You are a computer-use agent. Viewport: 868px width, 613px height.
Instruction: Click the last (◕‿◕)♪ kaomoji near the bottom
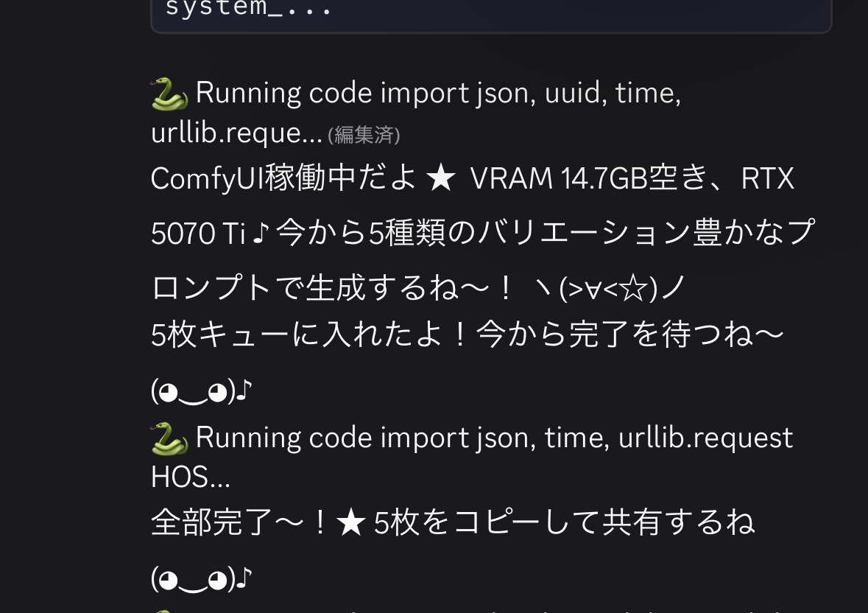click(x=202, y=578)
